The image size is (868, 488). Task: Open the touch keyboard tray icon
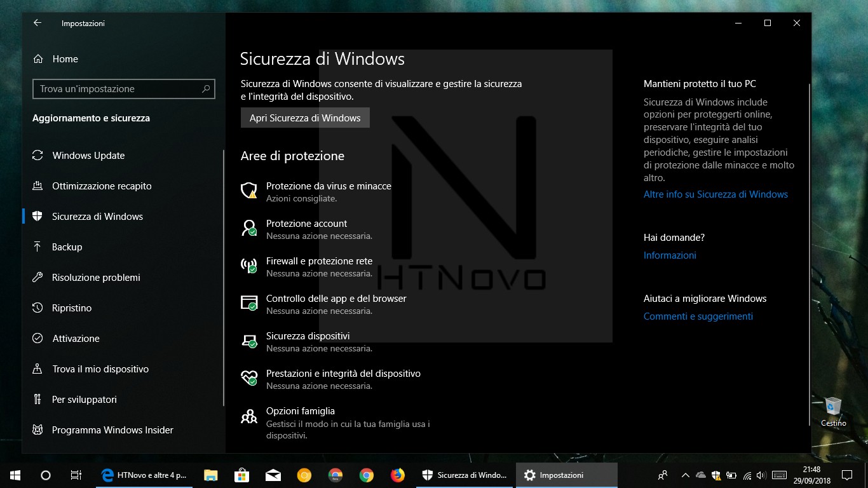coord(779,475)
